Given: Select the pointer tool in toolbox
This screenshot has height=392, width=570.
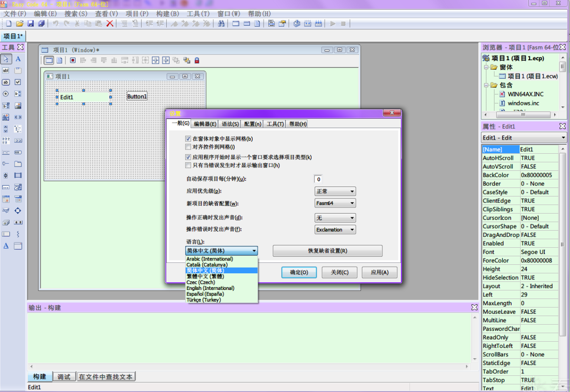Looking at the screenshot, I should click(x=6, y=59).
